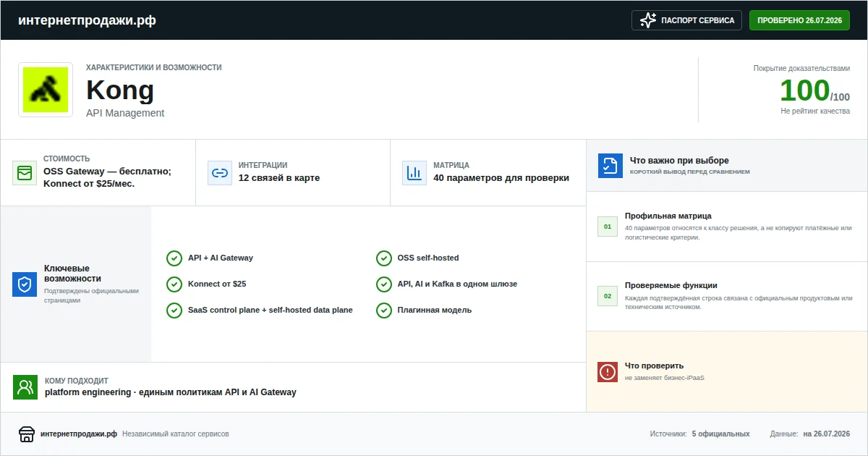Click the text 40 параметров для проверки

(x=501, y=178)
